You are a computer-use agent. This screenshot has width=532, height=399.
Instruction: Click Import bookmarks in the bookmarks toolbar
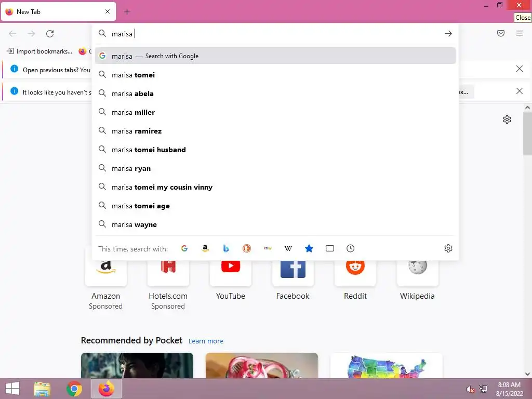tap(39, 51)
